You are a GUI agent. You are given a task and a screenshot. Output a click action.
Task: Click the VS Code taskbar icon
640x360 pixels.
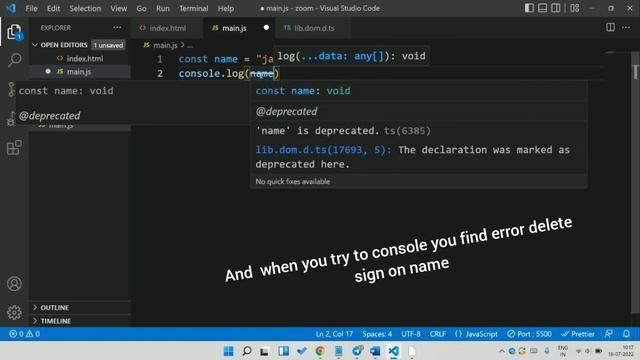tap(393, 351)
